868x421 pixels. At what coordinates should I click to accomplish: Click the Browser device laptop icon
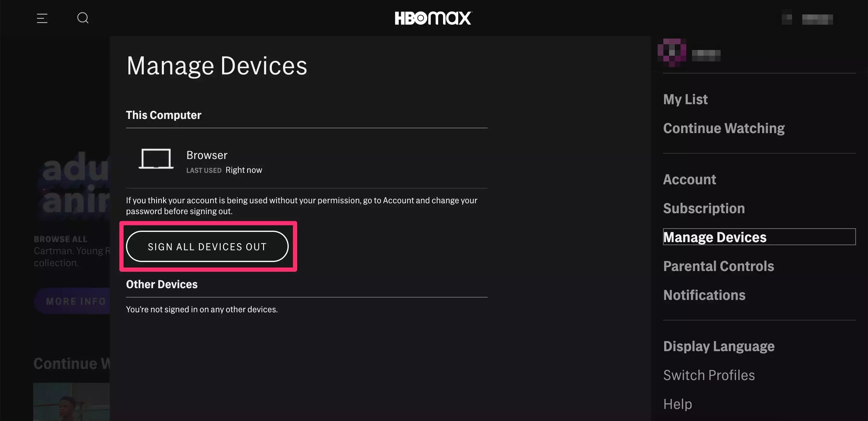[156, 159]
